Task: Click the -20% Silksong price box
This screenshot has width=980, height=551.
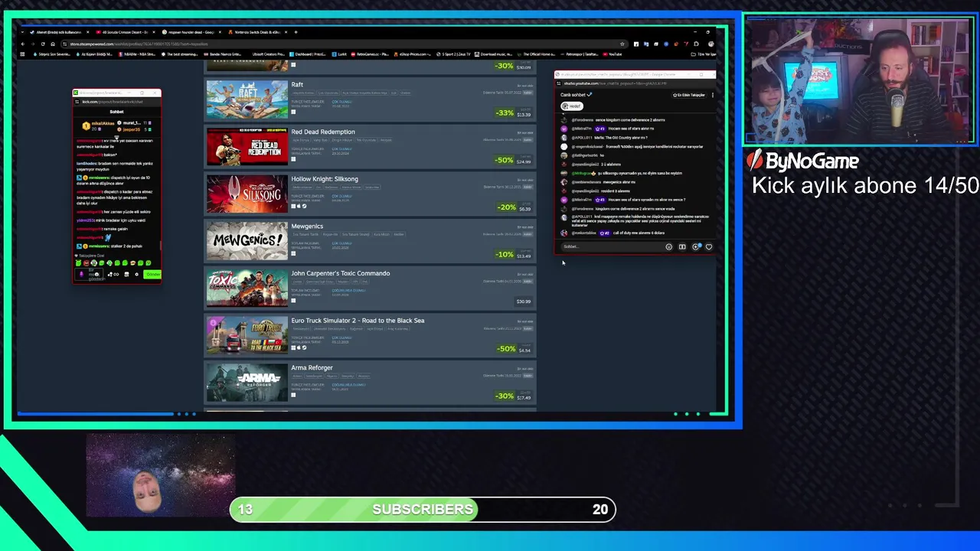Action: (x=514, y=207)
